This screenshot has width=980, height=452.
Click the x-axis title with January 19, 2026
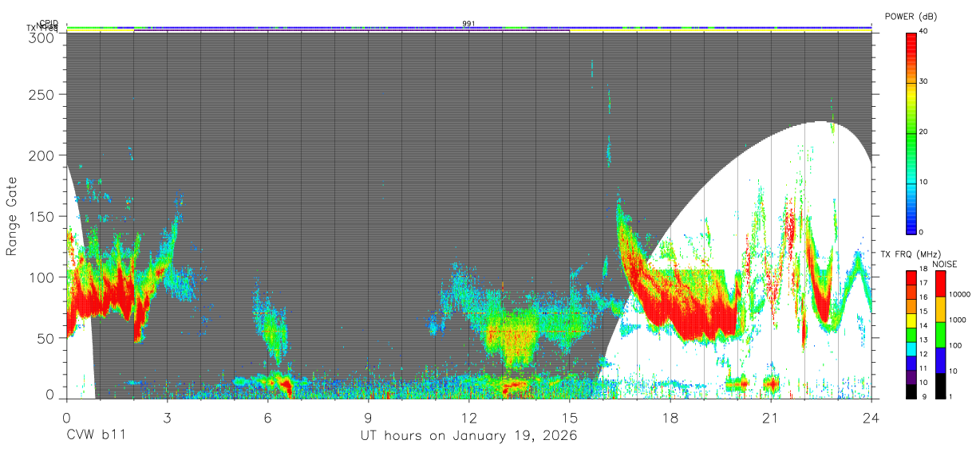(468, 436)
